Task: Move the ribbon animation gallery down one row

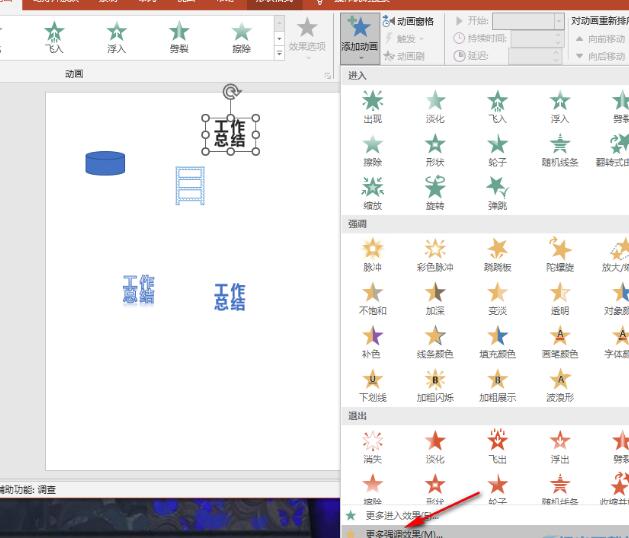Action: [x=279, y=39]
